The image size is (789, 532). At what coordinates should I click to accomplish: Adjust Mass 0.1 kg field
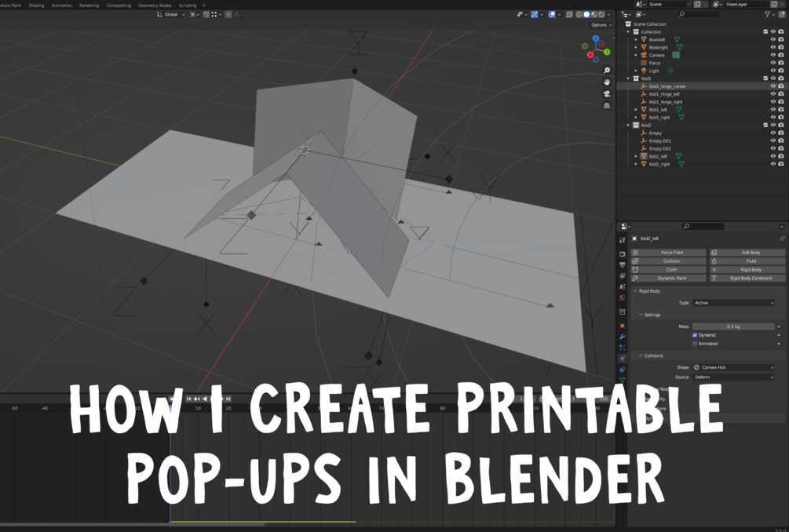tap(733, 326)
